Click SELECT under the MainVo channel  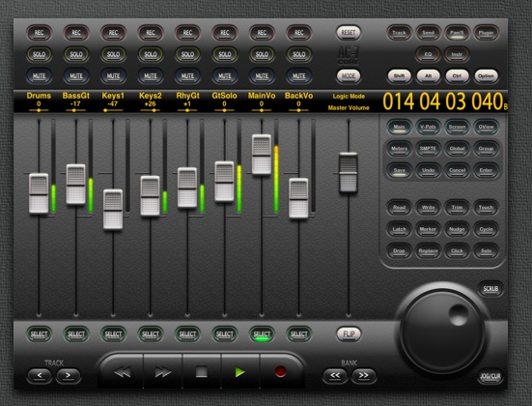pos(262,334)
